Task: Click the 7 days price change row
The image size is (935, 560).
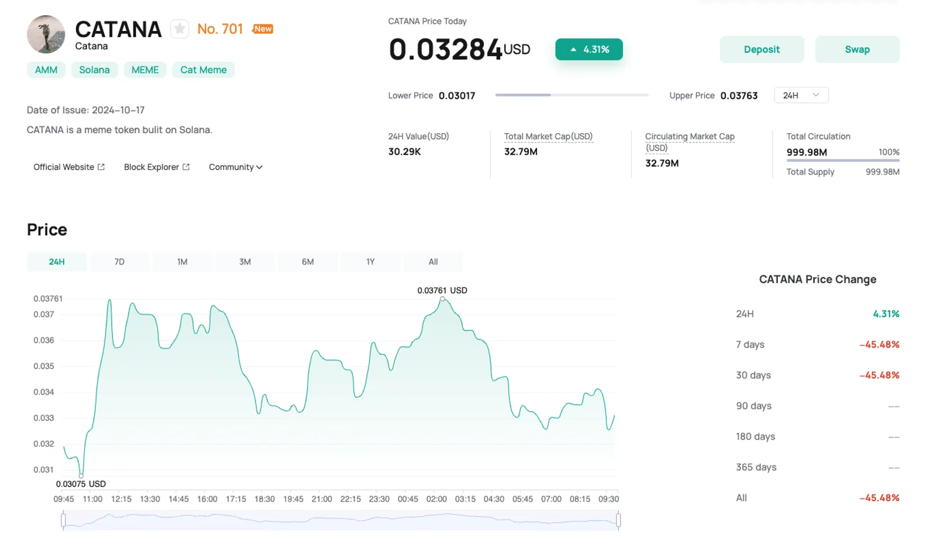Action: (818, 345)
